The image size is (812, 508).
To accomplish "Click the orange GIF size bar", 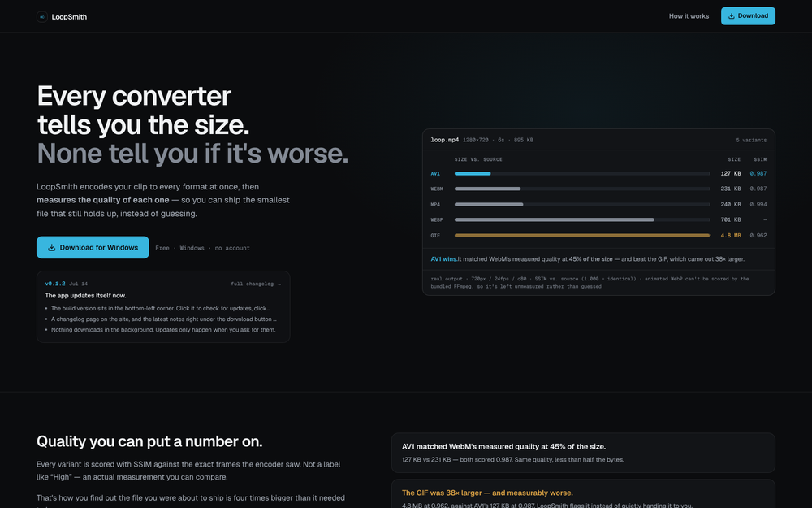I will pyautogui.click(x=582, y=236).
